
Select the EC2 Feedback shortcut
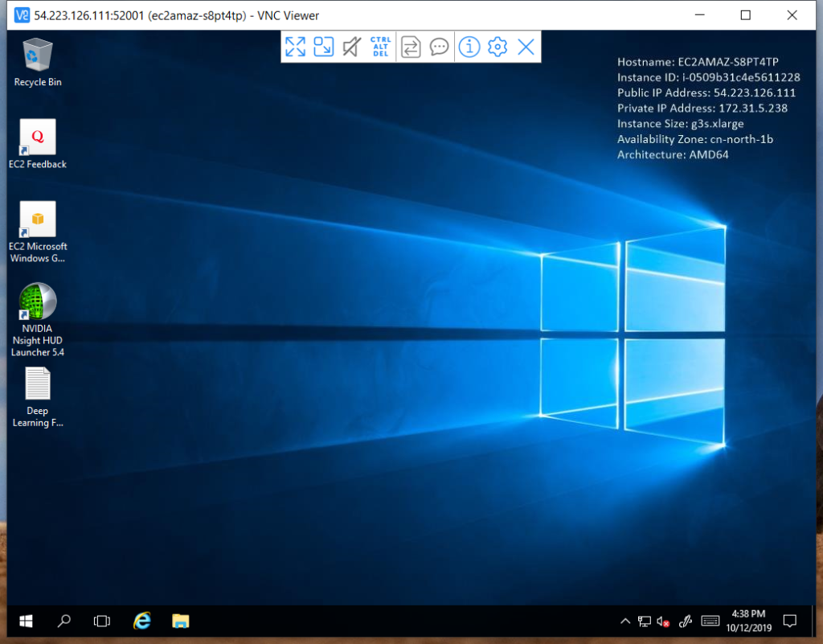click(x=38, y=138)
